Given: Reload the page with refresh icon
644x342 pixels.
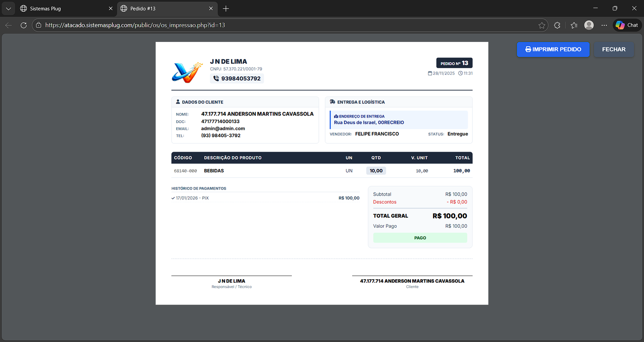Looking at the screenshot, I should point(24,25).
